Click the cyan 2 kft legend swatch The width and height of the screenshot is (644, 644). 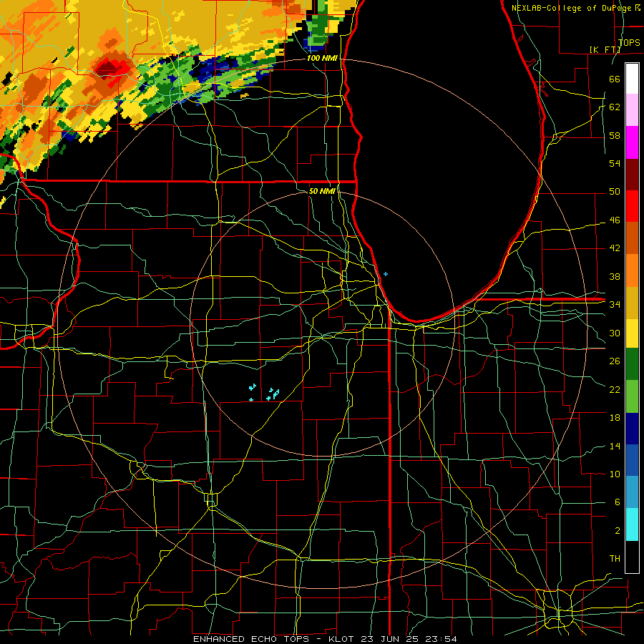632,525
